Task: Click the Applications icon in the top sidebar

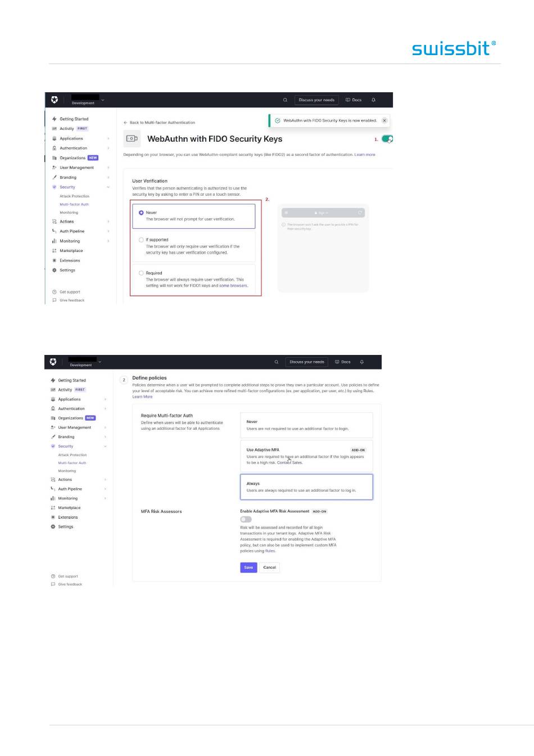Action: click(55, 138)
